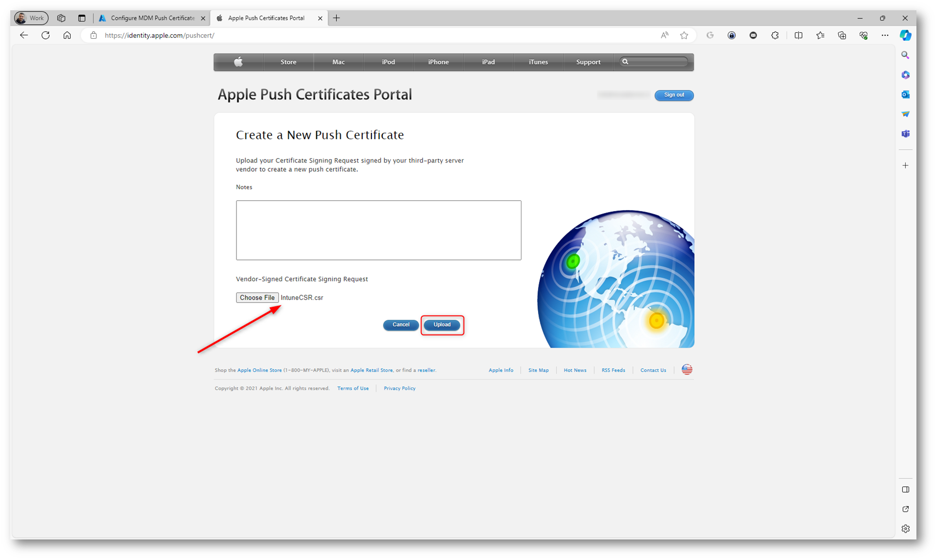The width and height of the screenshot is (937, 560).
Task: Open Outlook in the Edge sidebar
Action: point(905,94)
